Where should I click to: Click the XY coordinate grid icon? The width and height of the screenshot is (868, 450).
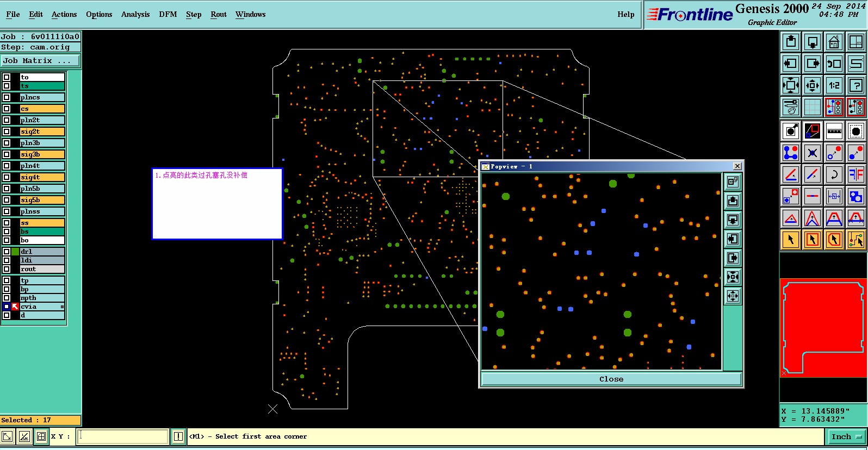tap(856, 42)
